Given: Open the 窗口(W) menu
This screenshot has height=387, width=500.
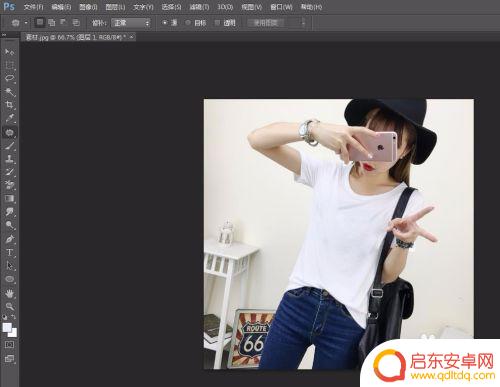Looking at the screenshot, I should click(x=281, y=7).
